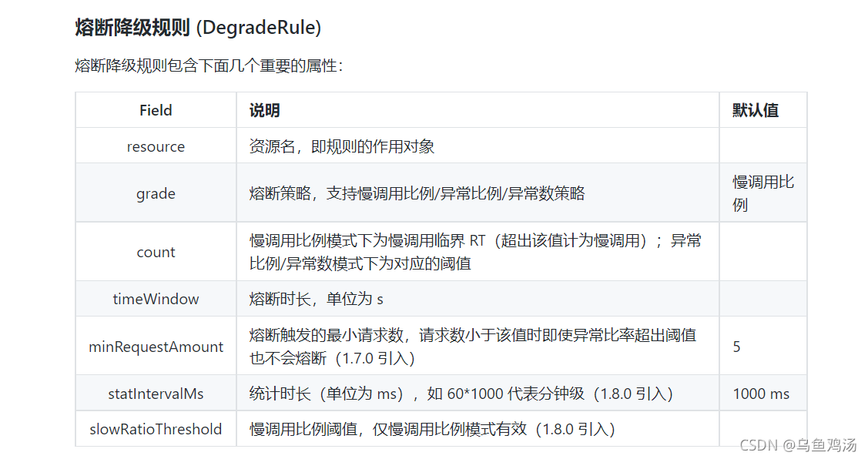This screenshot has width=868, height=459.
Task: Click the grade description about 熔断策略
Action: 417,193
